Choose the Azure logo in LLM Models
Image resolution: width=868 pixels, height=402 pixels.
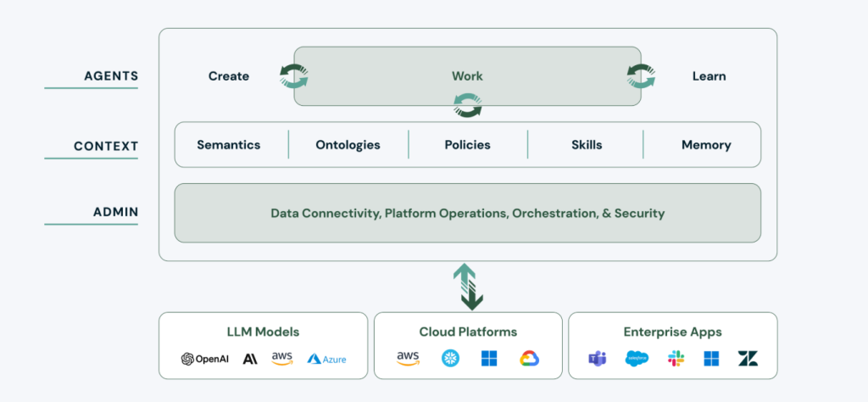click(x=326, y=360)
